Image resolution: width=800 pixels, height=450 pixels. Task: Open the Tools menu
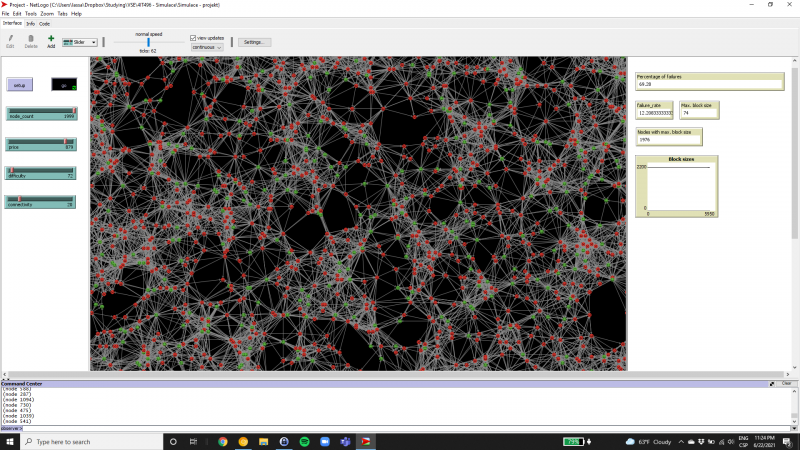(x=30, y=14)
